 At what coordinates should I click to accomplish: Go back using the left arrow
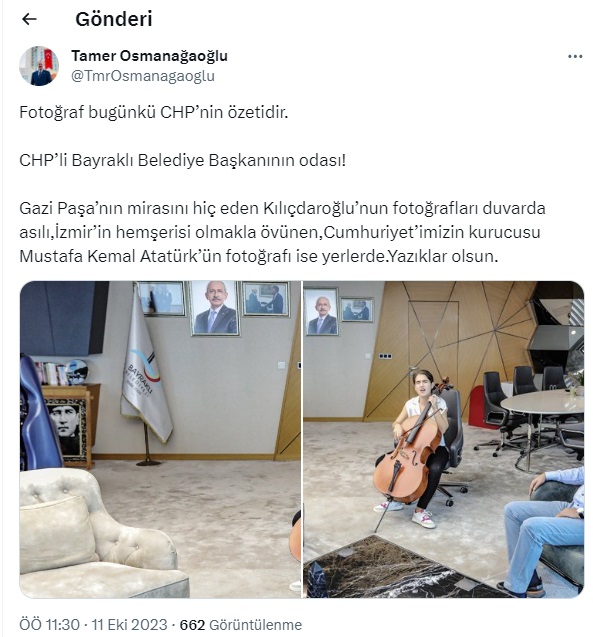pos(29,19)
